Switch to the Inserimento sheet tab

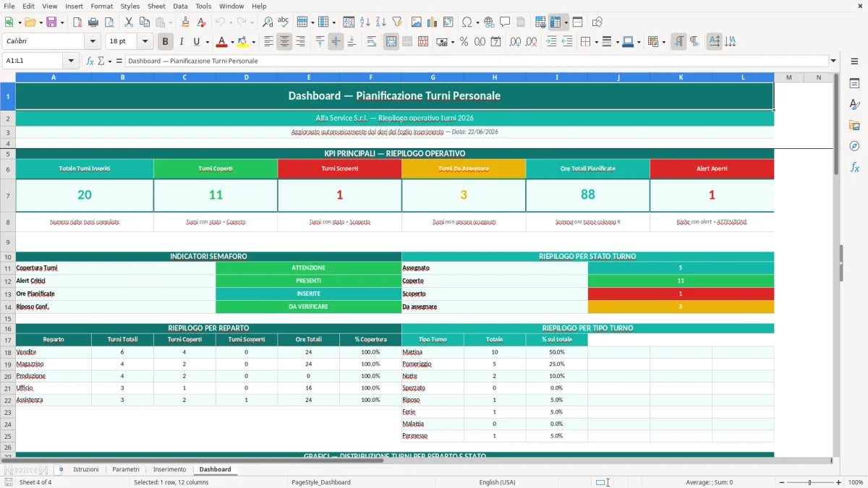coord(169,469)
